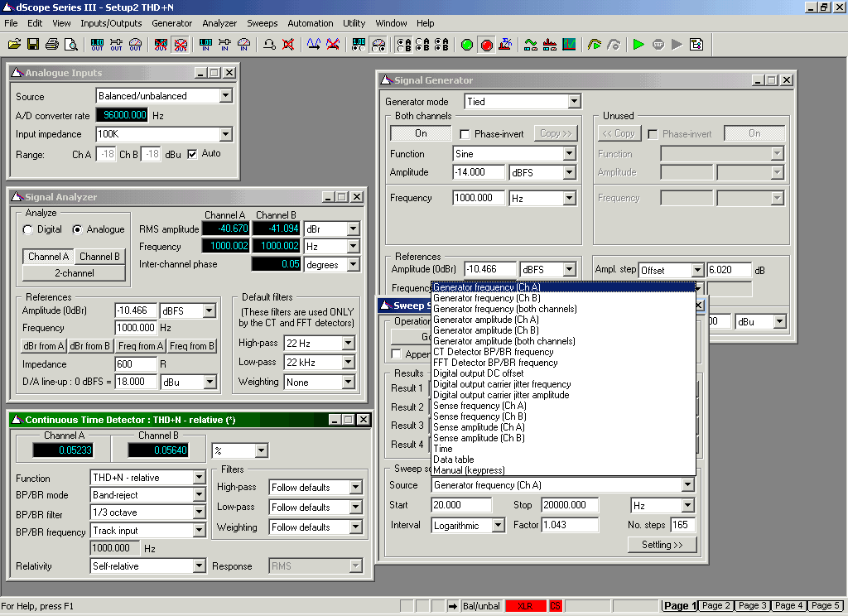Select the Digital analyze radio button
The image size is (848, 616).
pos(27,230)
